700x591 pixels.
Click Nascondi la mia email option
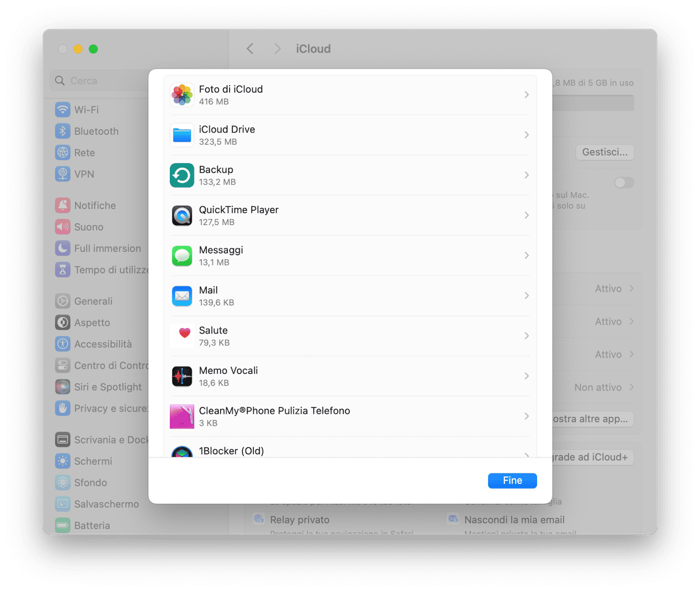pos(515,520)
